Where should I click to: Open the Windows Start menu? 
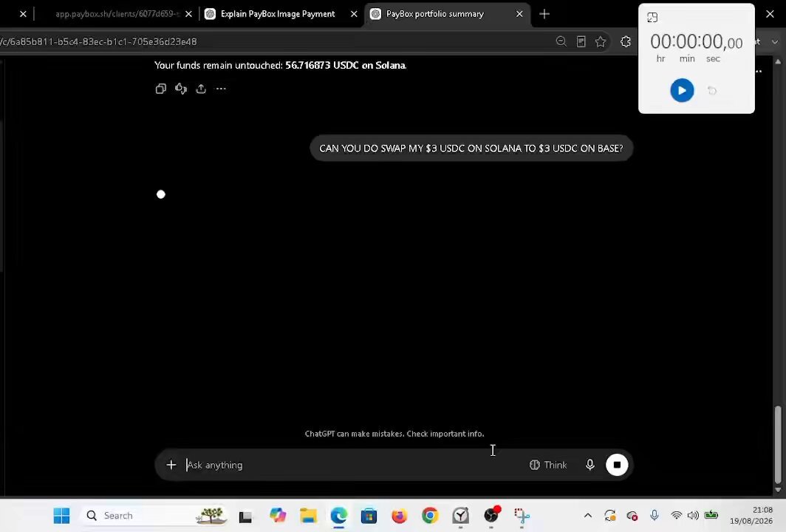[61, 516]
